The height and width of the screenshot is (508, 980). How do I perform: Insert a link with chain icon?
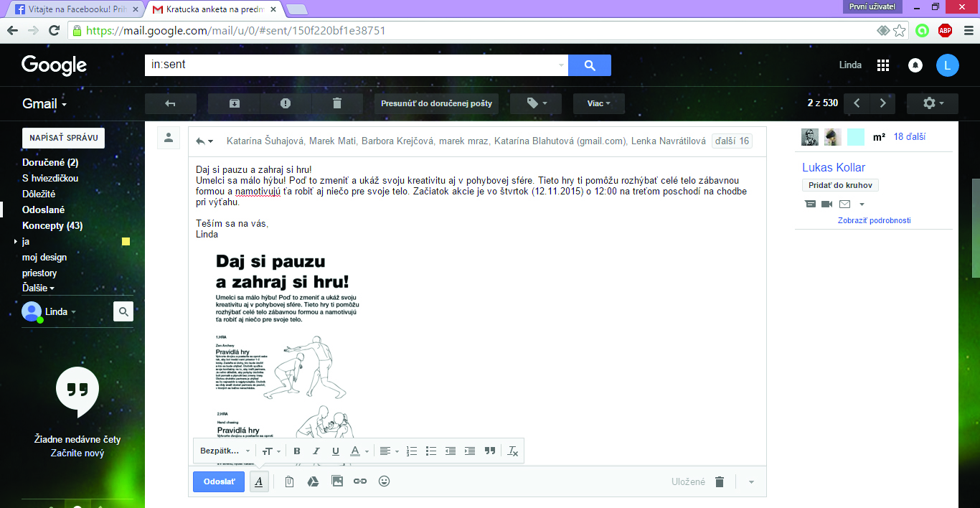click(360, 481)
